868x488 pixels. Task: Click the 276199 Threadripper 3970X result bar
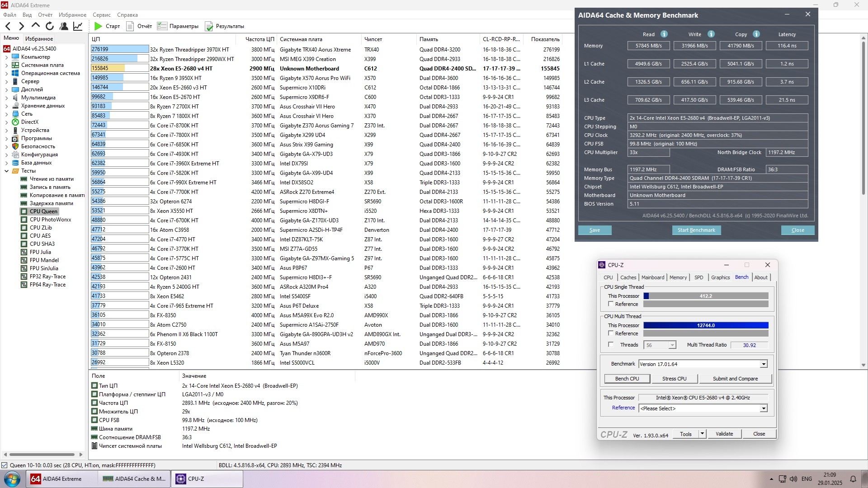(120, 49)
